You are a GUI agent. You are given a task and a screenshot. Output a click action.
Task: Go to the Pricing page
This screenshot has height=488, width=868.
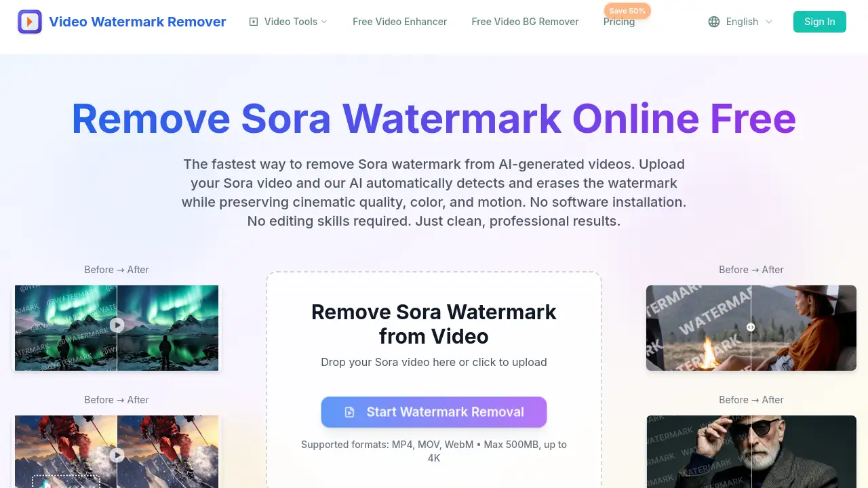tap(619, 22)
